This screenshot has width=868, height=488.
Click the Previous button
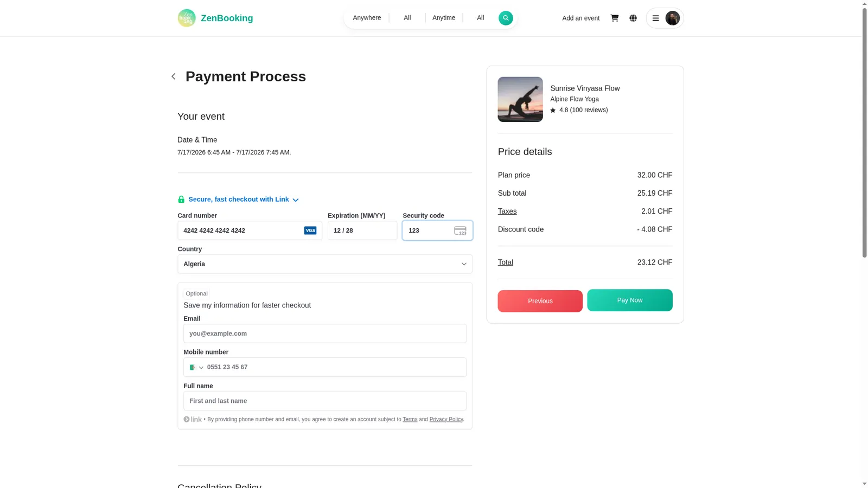[540, 301]
